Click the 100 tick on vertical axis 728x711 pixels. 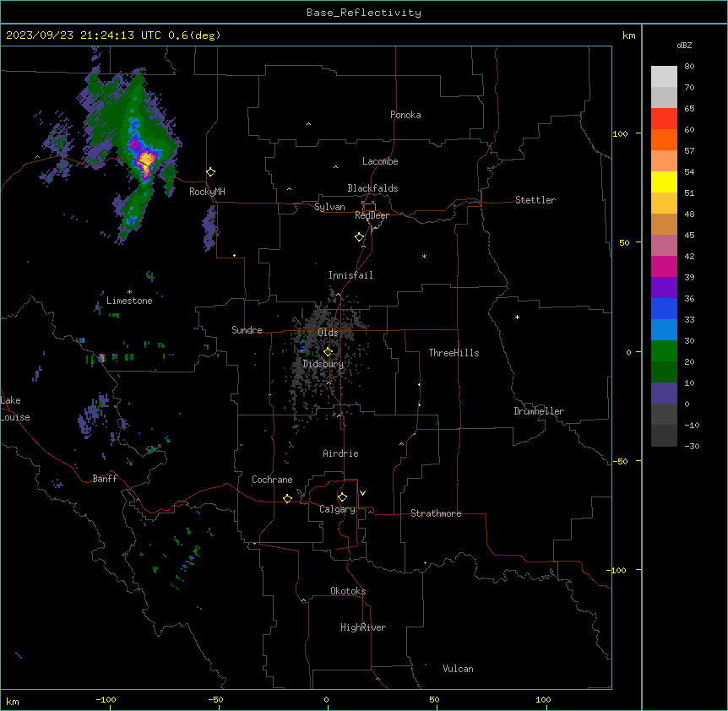(x=620, y=133)
